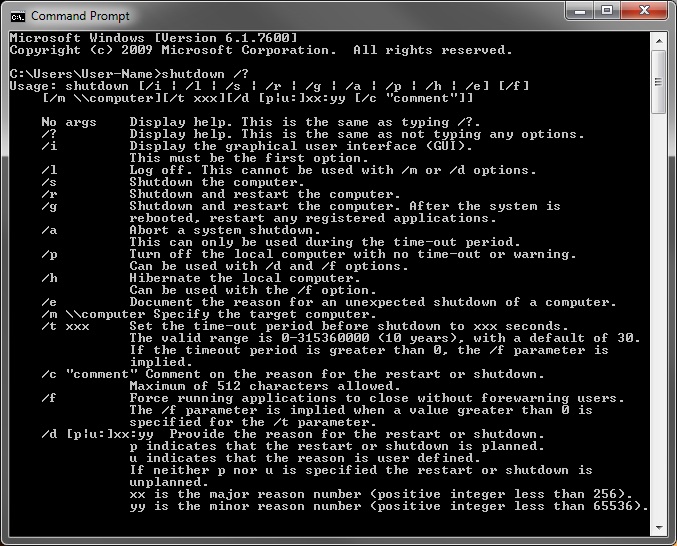Close the Command Prompt window
Image resolution: width=677 pixels, height=546 pixels.
pyautogui.click(x=644, y=11)
